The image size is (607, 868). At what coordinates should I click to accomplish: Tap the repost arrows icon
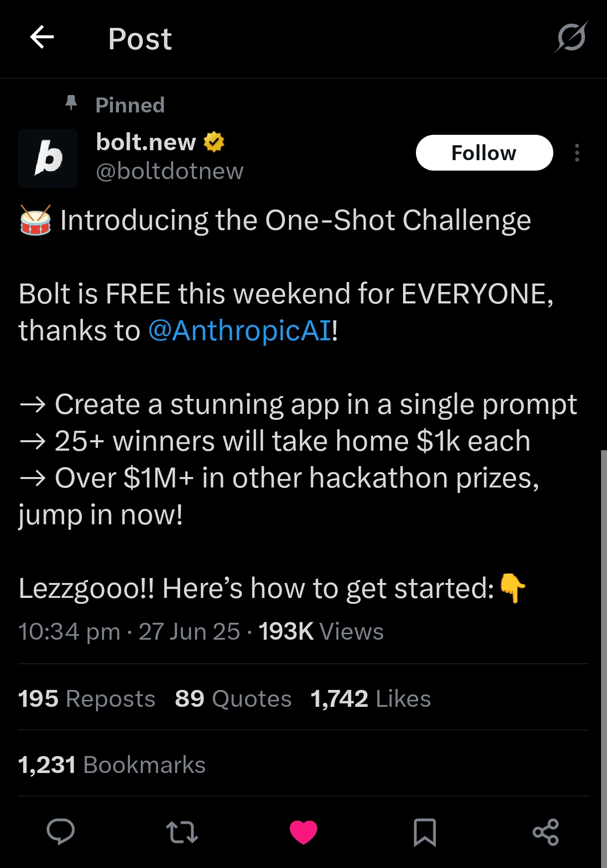(182, 832)
